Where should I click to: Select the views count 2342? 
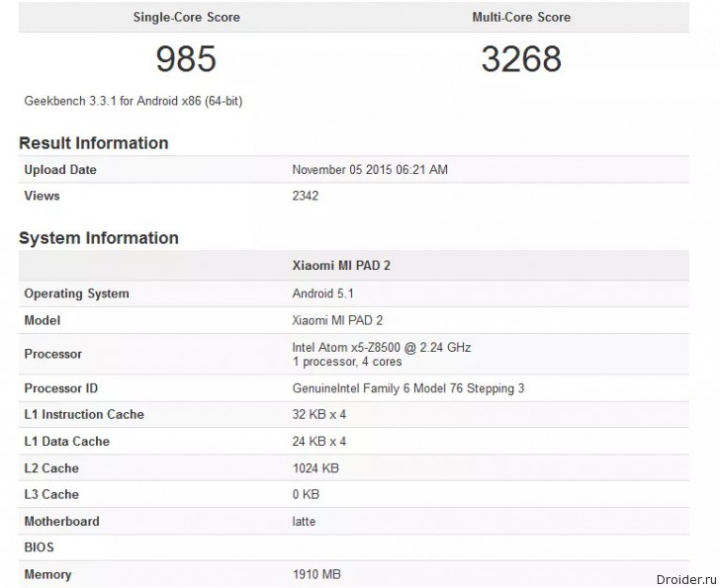point(306,196)
